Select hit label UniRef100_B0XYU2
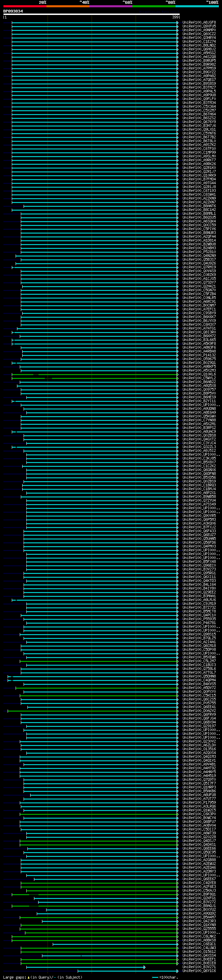222x980 pixels. pyautogui.click(x=199, y=910)
